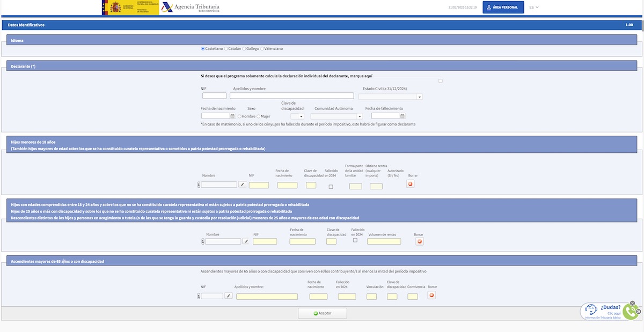Viewport: 644px width, 332px height.
Task: Click the Datos identificativos header bar
Action: [x=321, y=25]
